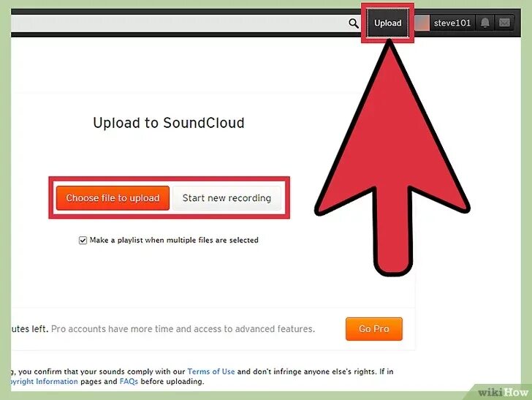The height and width of the screenshot is (400, 532).
Task: Click the 'minutes left' quota text
Action: (x=30, y=328)
